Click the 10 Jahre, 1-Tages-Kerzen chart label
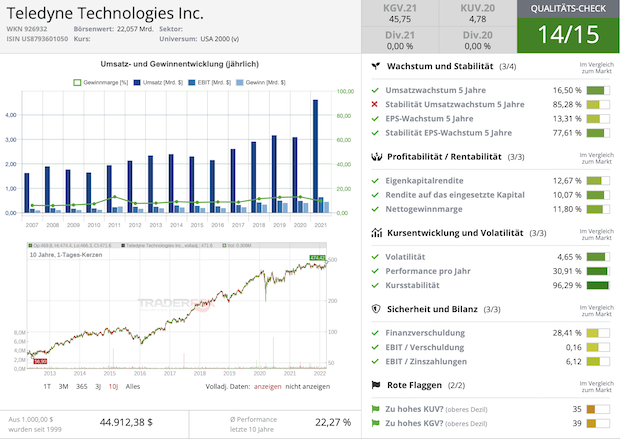Screen dimensions: 620x439 click(66, 255)
